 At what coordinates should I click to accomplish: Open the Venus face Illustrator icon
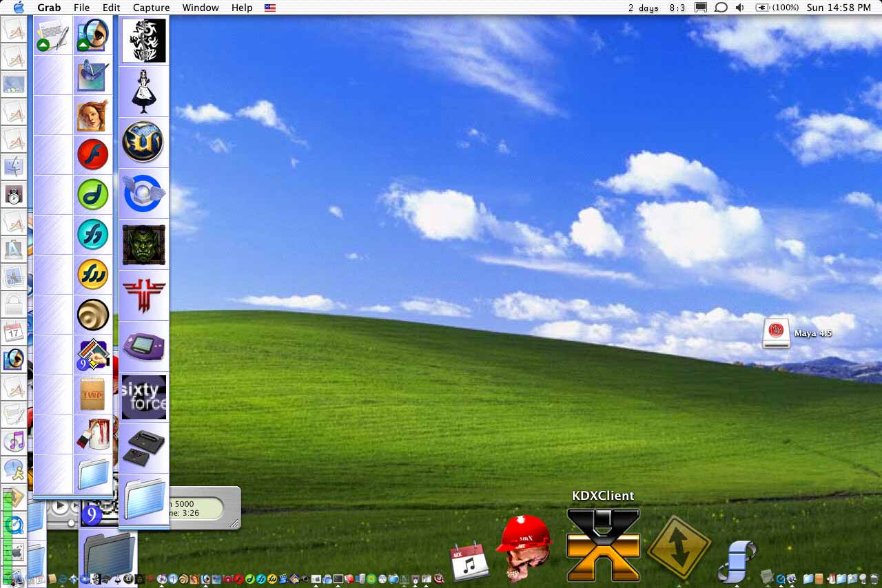[92, 115]
